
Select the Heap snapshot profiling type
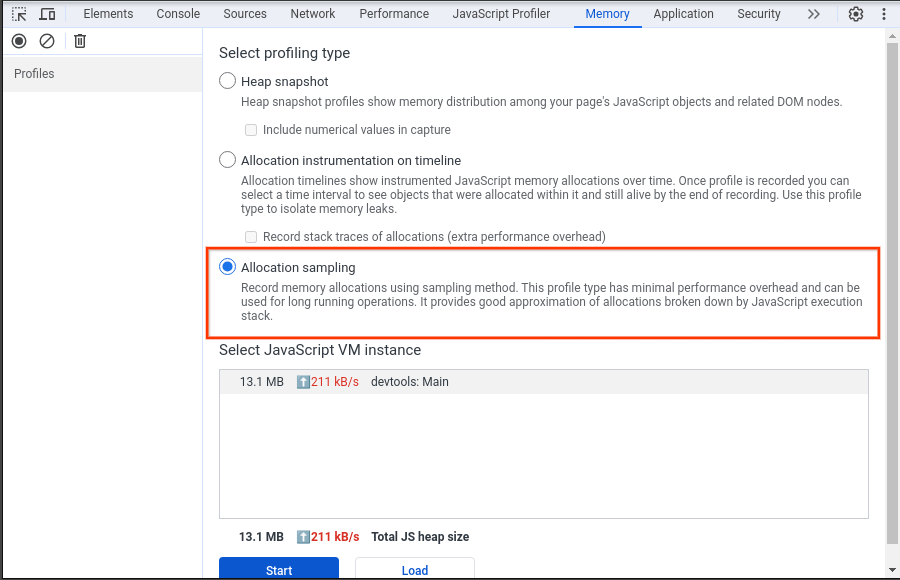tap(227, 81)
